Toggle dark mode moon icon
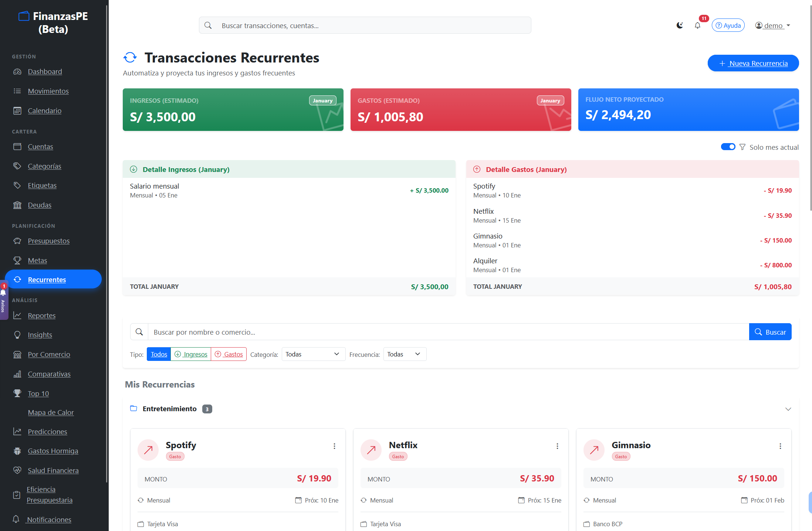 [x=680, y=26]
